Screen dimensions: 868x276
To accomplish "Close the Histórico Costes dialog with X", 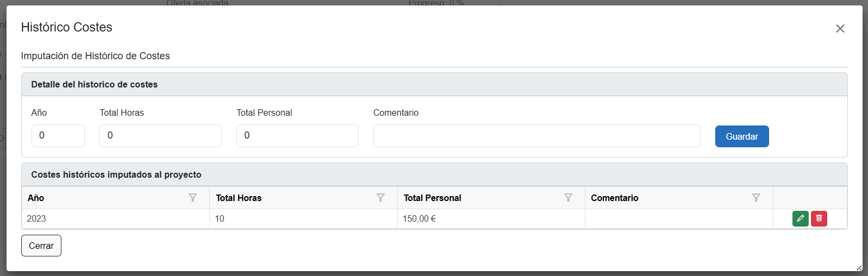I will 840,28.
